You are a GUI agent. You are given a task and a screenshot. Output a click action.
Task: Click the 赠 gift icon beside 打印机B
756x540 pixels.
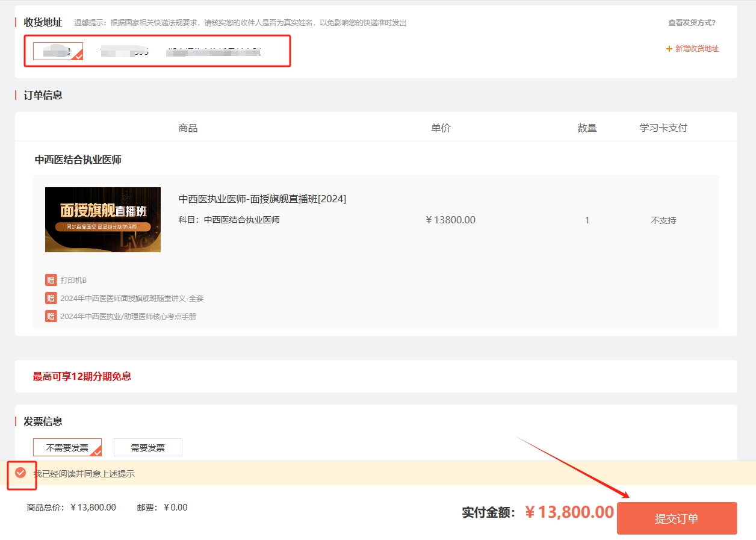(51, 280)
